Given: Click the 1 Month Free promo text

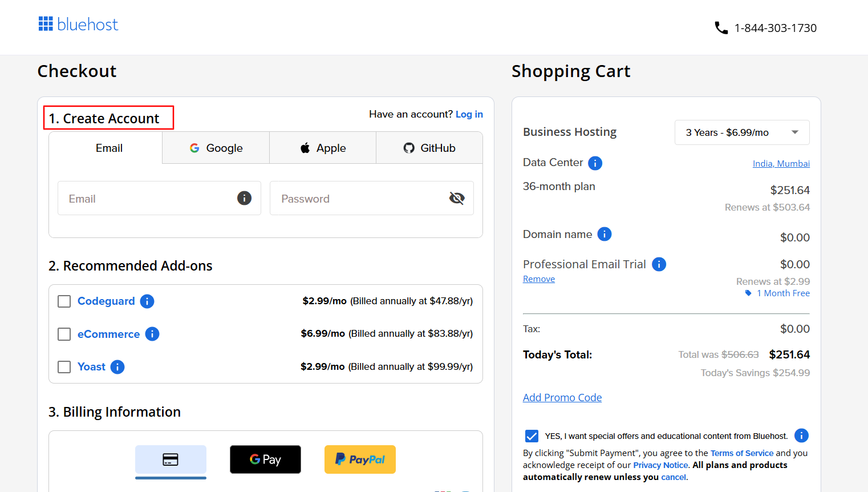Looking at the screenshot, I should coord(784,293).
